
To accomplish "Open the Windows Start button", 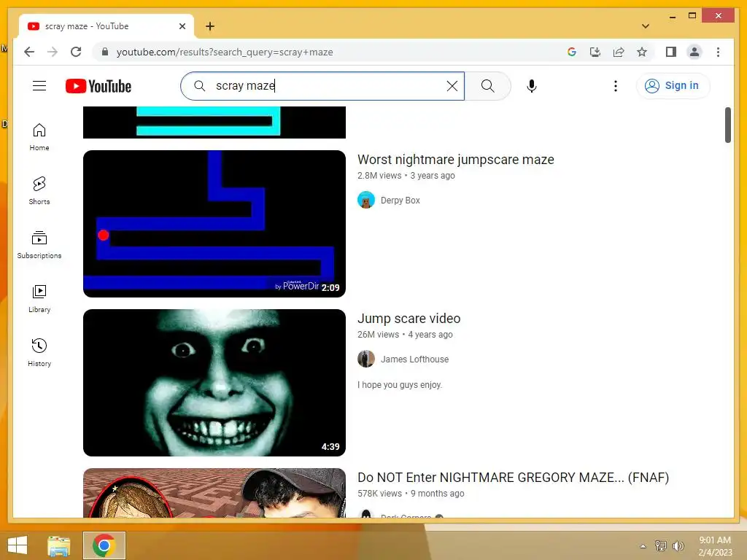I will [18, 545].
